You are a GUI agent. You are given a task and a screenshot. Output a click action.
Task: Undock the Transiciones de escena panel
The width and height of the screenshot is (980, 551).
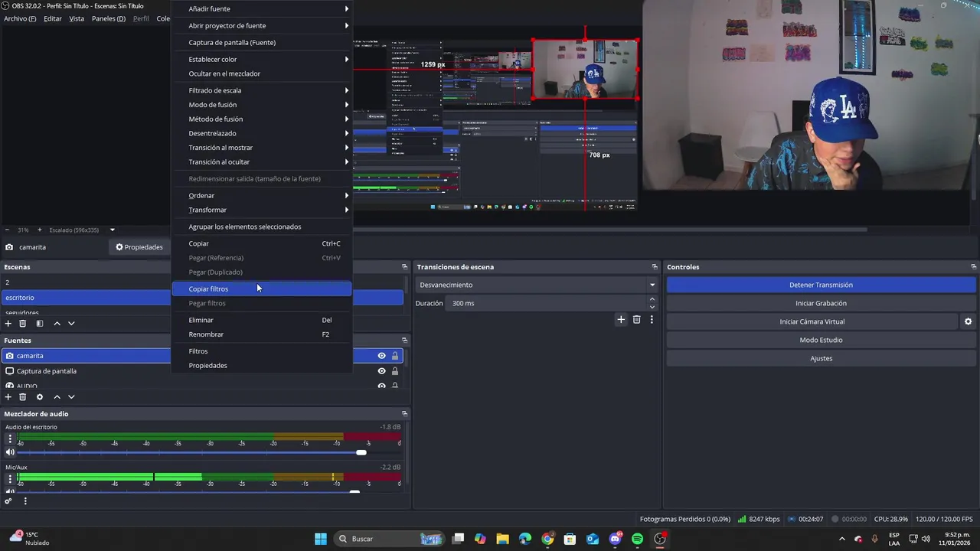(655, 267)
